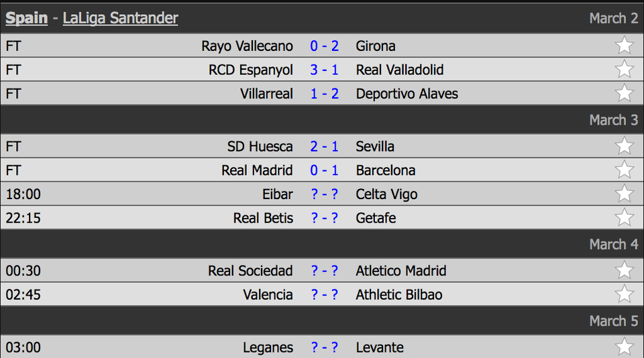This screenshot has height=358, width=644.
Task: Star the Real Madrid vs Barcelona match
Action: [x=624, y=170]
